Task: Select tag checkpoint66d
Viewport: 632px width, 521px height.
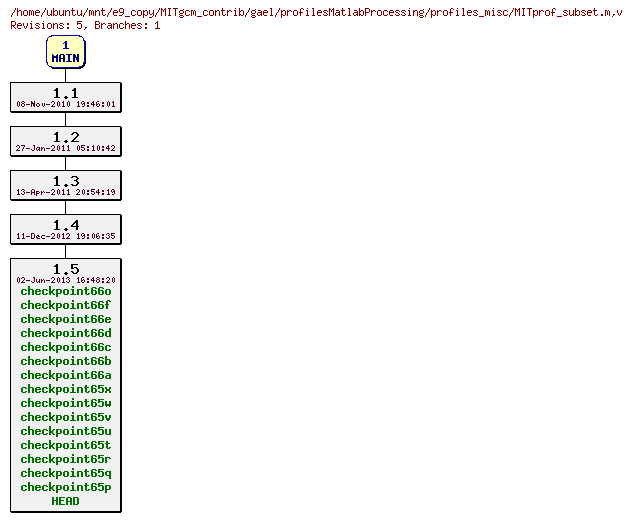Action: 66,334
